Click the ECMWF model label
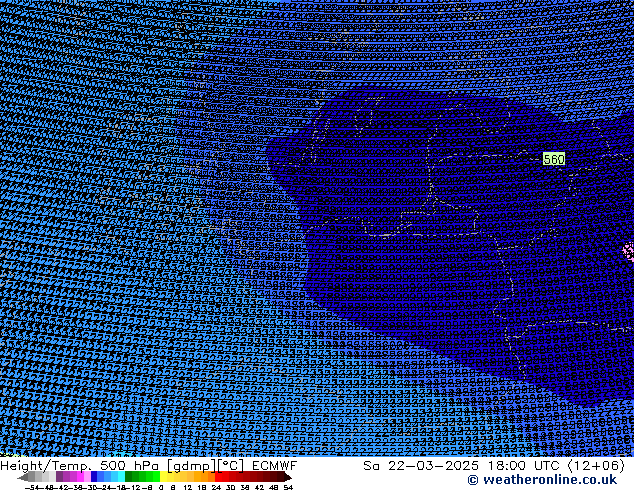Viewport: 634px width, 490px height. click(x=275, y=466)
